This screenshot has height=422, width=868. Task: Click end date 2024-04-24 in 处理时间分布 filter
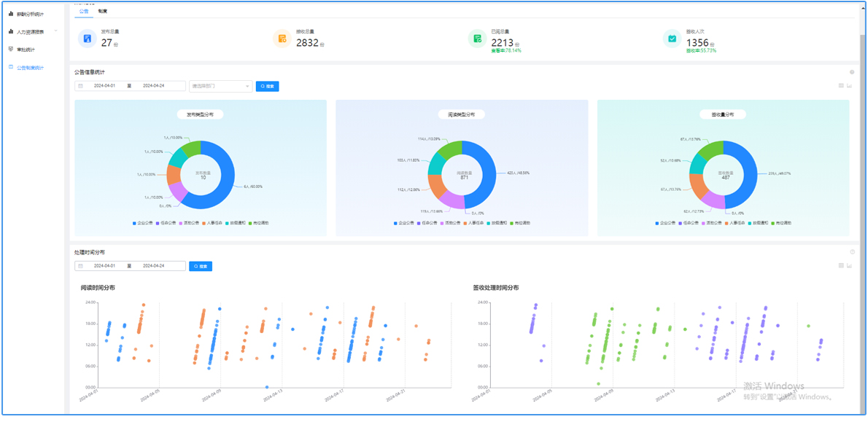coord(152,266)
